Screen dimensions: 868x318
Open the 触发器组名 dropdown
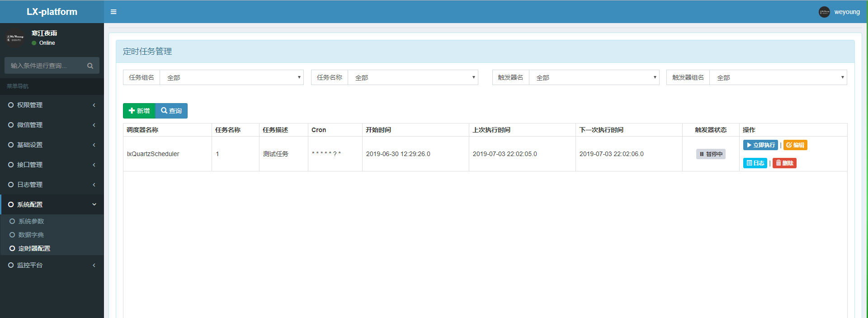778,77
